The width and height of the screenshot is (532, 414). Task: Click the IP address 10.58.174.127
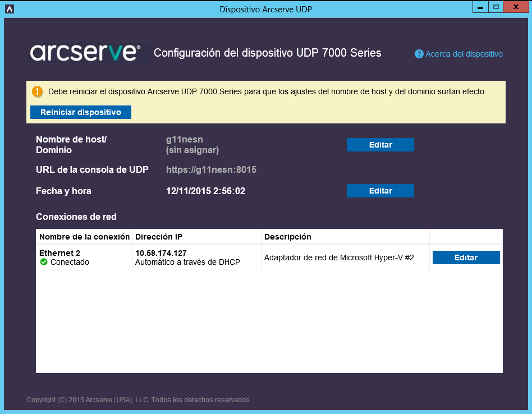coord(161,253)
